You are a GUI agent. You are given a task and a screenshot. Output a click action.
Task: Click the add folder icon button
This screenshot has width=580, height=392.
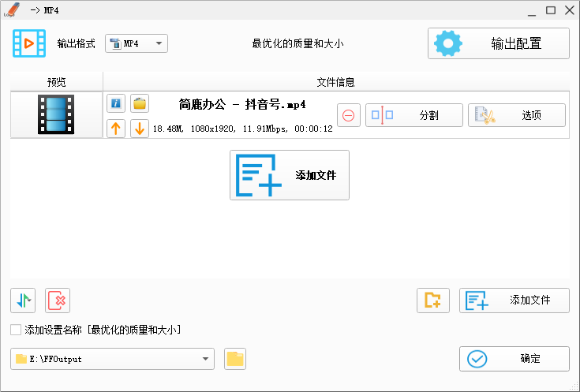pos(432,301)
